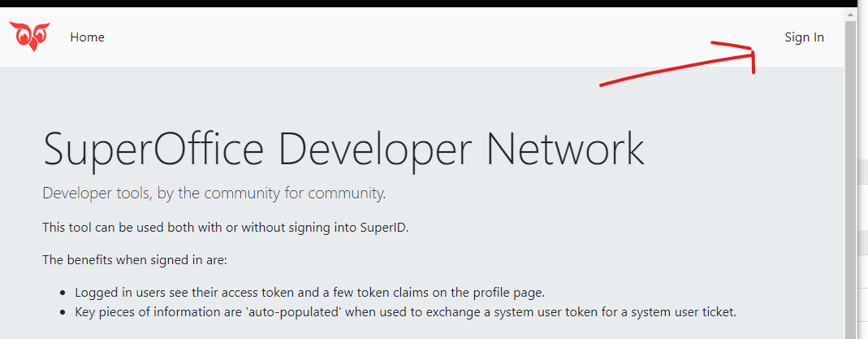Click 'The benefits when signed in are:' text
Image resolution: width=868 pixels, height=339 pixels.
pos(135,259)
